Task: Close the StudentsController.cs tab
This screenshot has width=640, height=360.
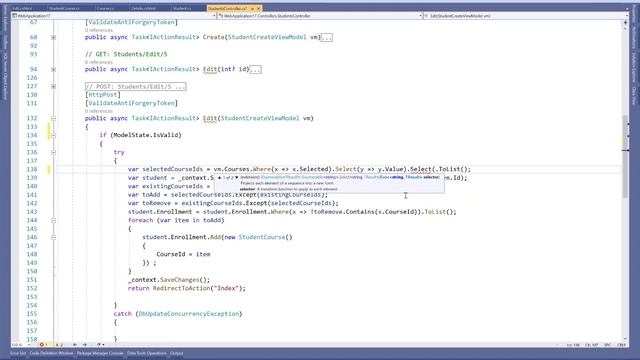Action: coord(258,8)
